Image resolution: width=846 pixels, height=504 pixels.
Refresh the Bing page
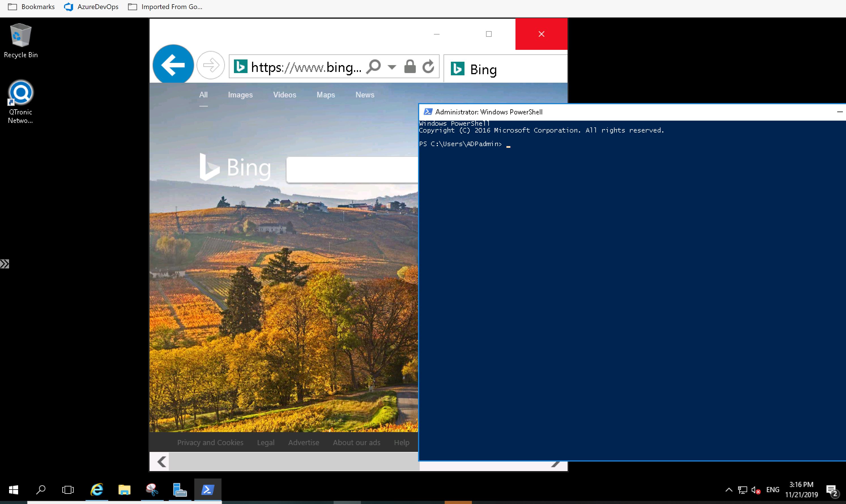pos(428,67)
